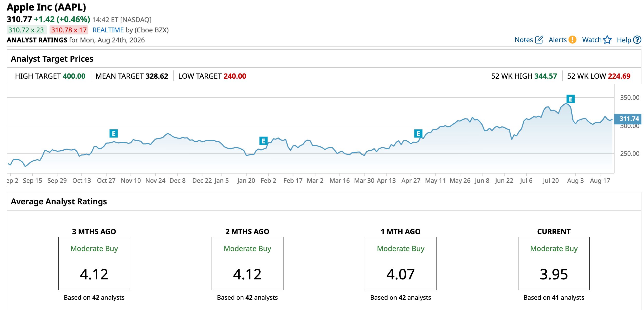This screenshot has width=644, height=310.
Task: Click the Average Analyst Ratings heading
Action: [59, 202]
